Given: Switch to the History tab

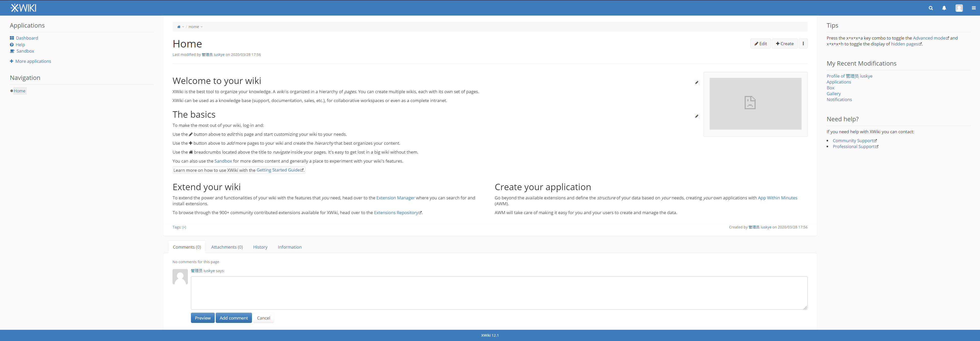Looking at the screenshot, I should pos(260,247).
